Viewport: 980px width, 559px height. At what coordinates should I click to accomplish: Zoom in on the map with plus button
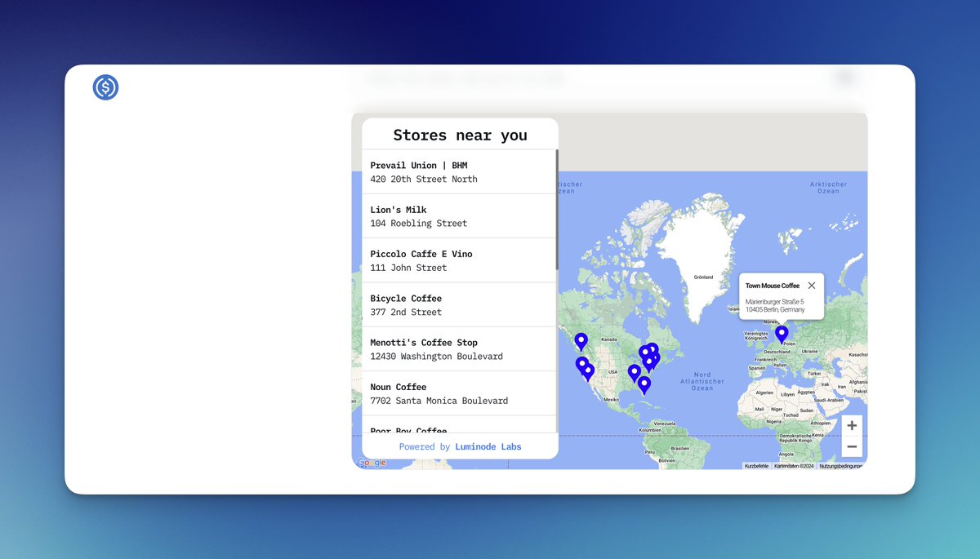(852, 425)
